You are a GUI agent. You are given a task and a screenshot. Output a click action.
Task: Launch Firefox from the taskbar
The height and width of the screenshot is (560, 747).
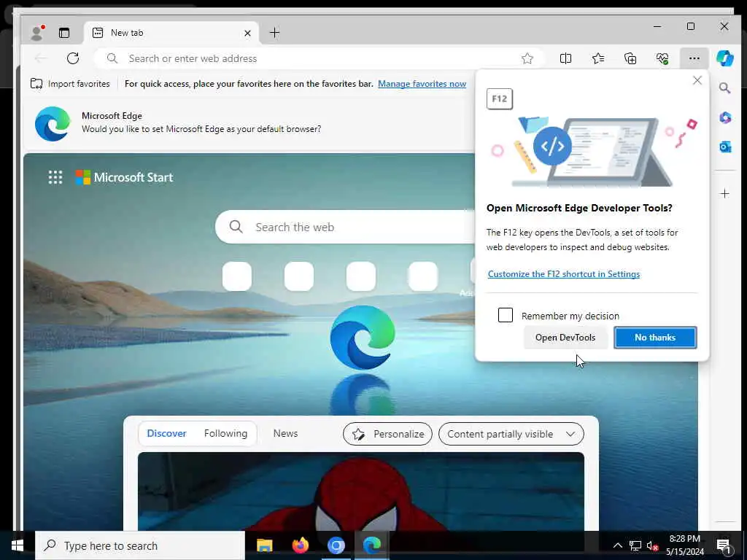(x=300, y=545)
